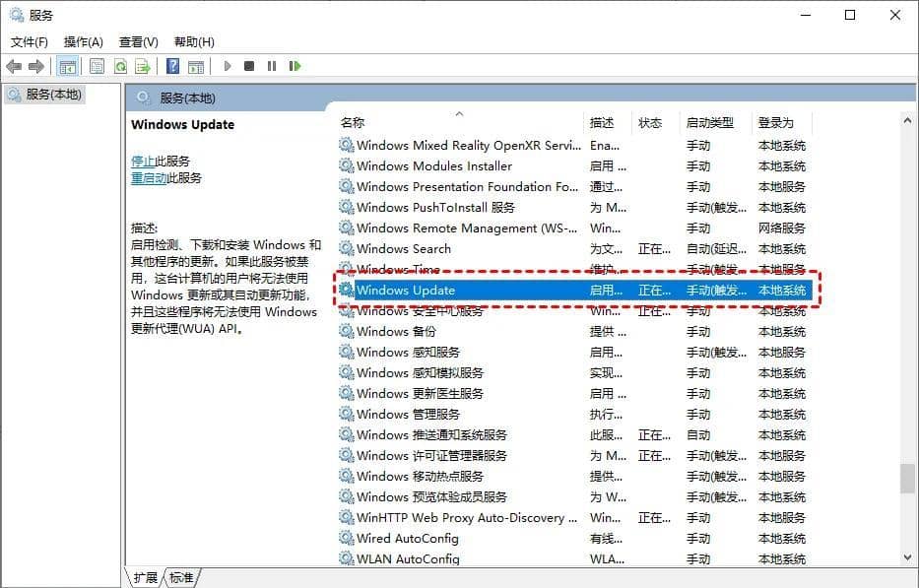Click the Export List toolbar icon
Viewport: 919px width, 588px height.
(x=142, y=66)
